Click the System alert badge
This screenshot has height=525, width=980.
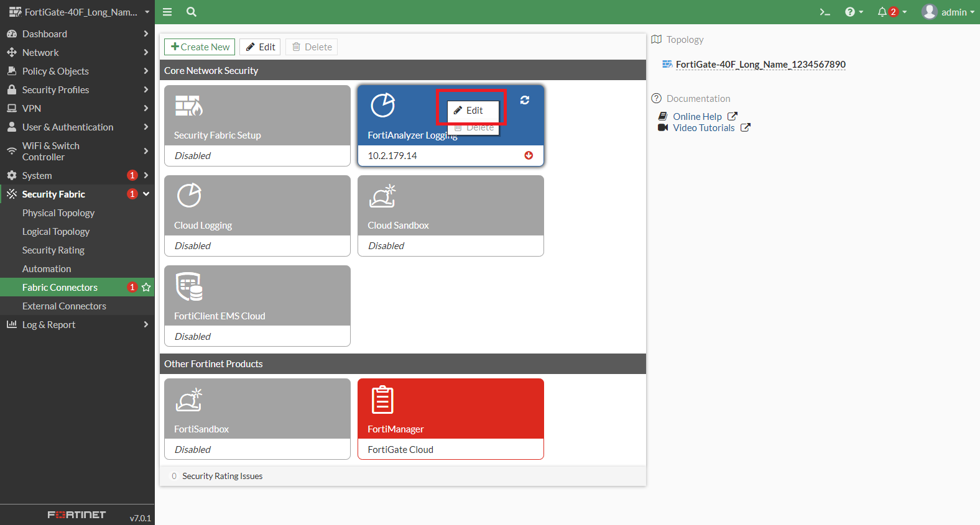tap(132, 175)
